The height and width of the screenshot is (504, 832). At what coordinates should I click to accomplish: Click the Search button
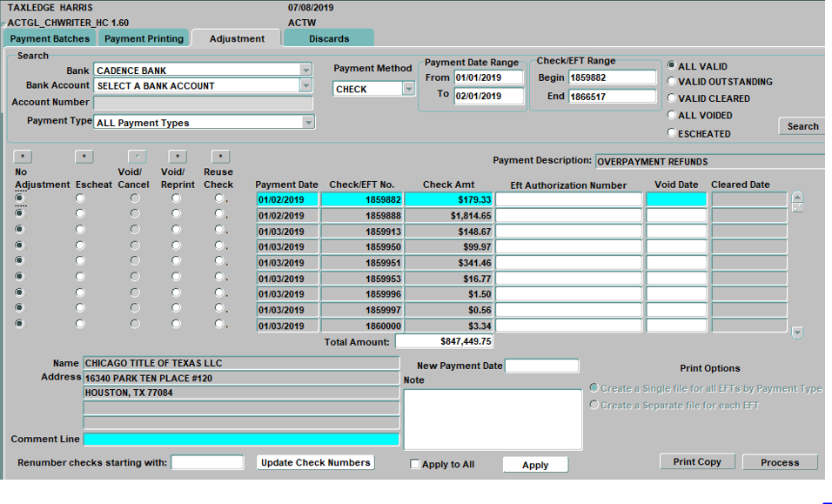click(802, 126)
